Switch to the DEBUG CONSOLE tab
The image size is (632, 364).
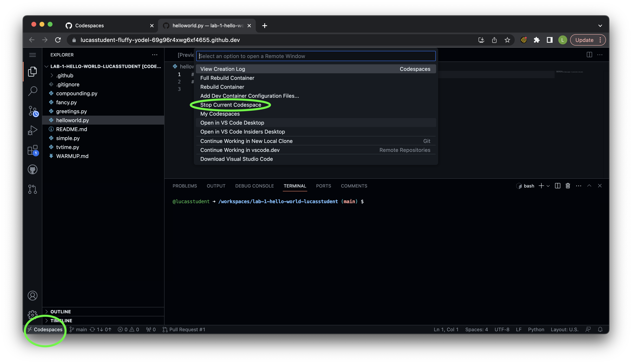point(254,186)
